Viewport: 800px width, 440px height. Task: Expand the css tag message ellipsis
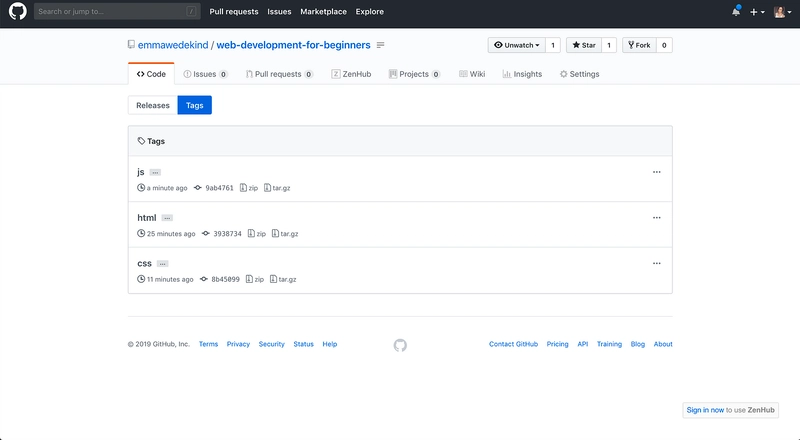click(x=162, y=264)
